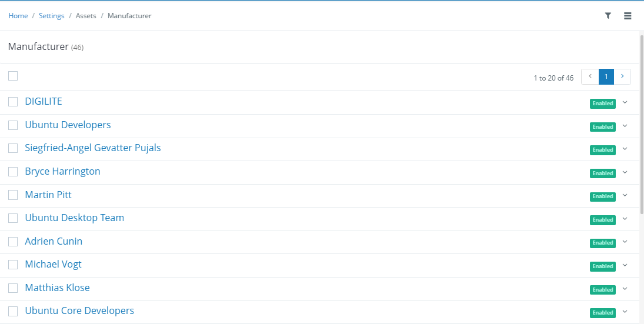Click the Enabled badge for Martin Pitt

tap(603, 196)
